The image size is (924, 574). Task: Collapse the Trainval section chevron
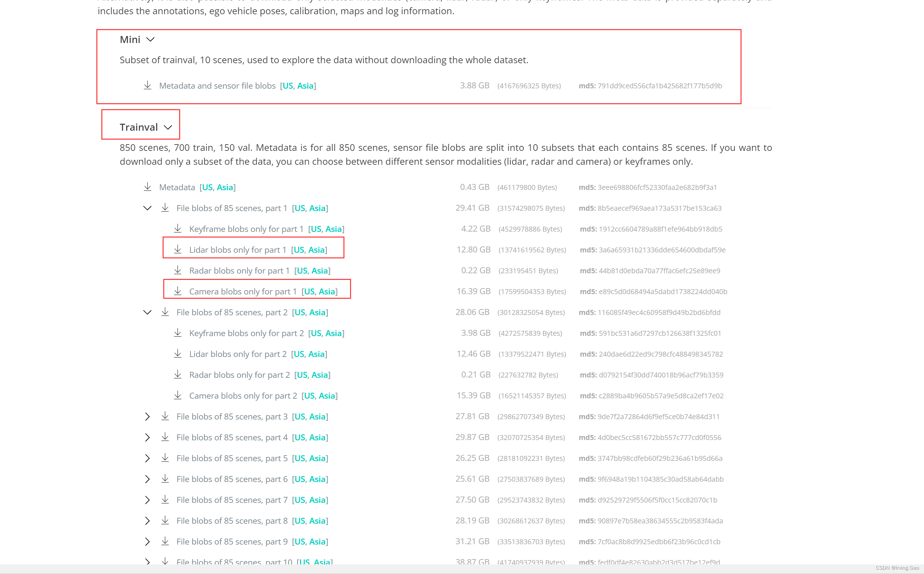pyautogui.click(x=168, y=127)
